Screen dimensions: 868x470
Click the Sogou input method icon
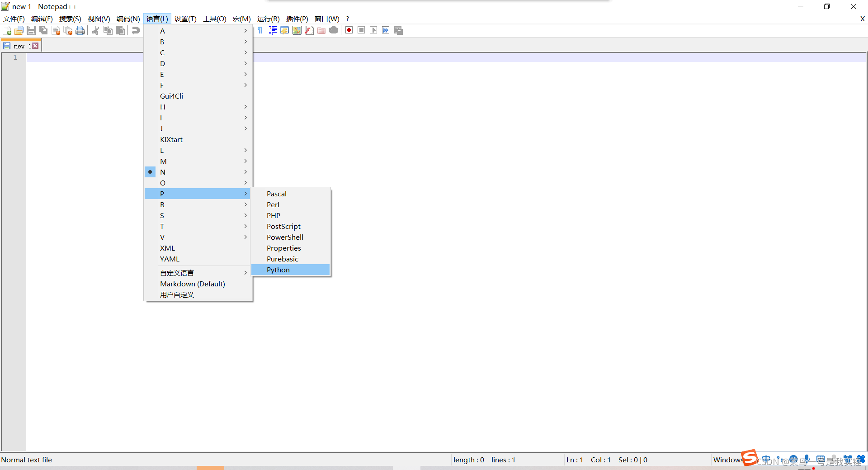tap(750, 457)
